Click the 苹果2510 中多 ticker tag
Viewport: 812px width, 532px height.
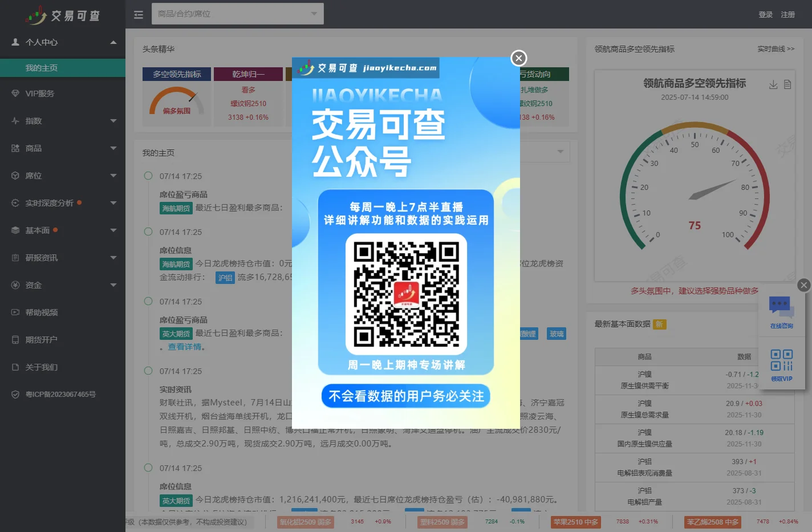(x=576, y=522)
